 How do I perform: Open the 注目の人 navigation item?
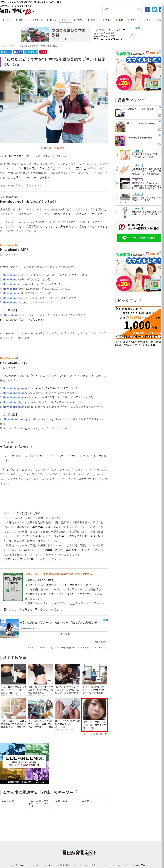[134, 20]
